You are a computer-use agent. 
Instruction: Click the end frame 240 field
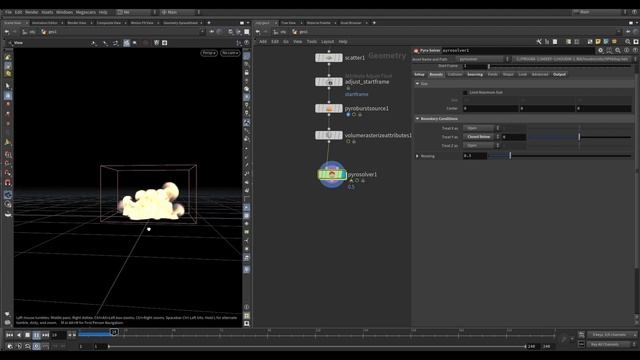(x=531, y=347)
